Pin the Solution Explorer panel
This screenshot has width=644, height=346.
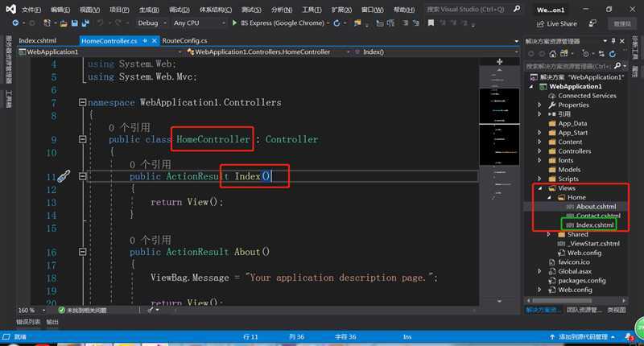[613, 41]
